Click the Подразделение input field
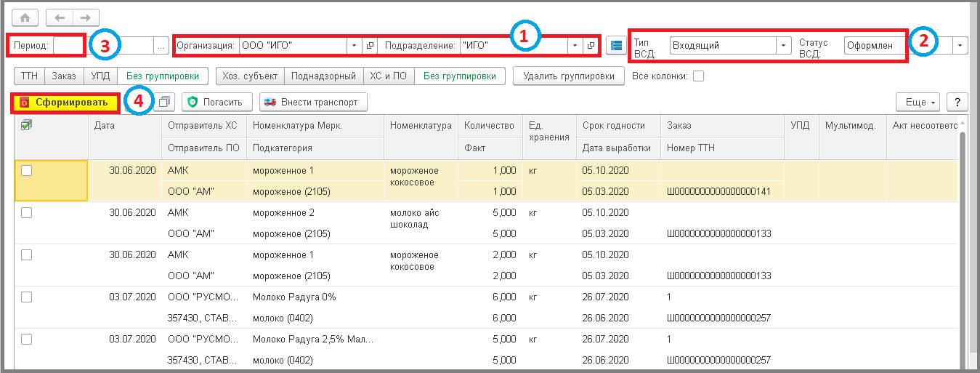The image size is (980, 373). point(514,45)
